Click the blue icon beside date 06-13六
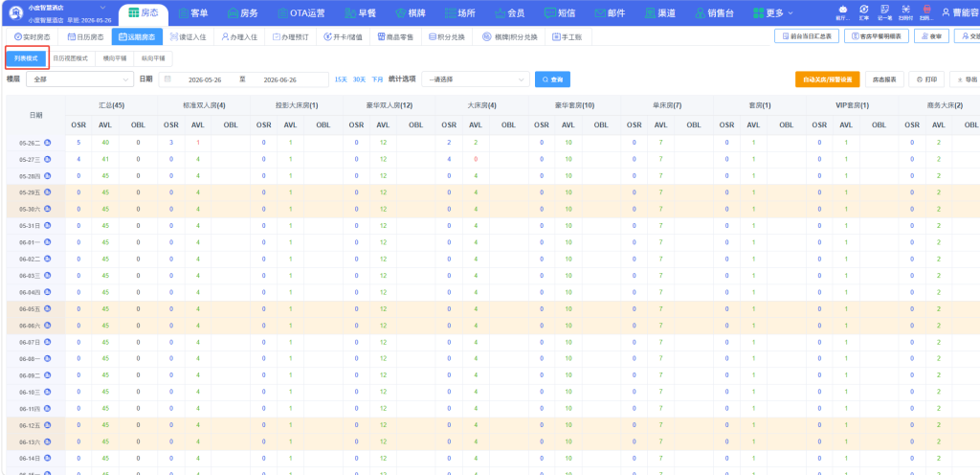The width and height of the screenshot is (980, 475). click(48, 441)
